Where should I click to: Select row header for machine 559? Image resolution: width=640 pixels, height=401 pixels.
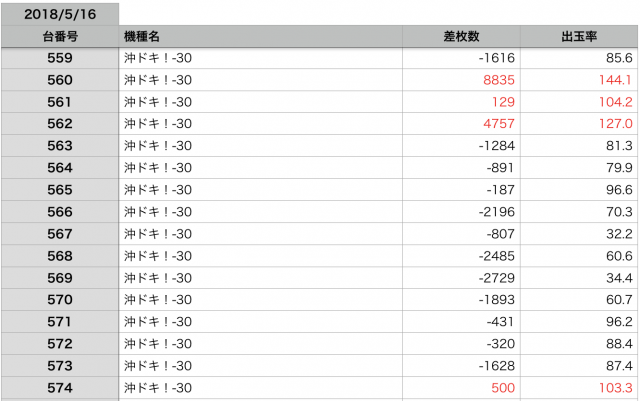pyautogui.click(x=59, y=58)
